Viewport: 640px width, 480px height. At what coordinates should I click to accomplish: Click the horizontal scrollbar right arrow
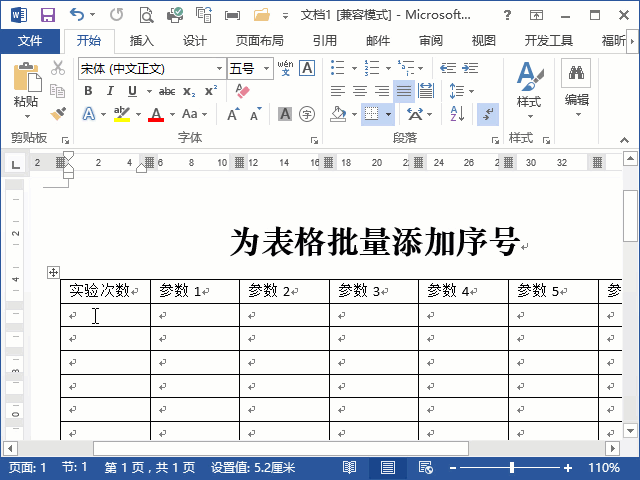613,449
